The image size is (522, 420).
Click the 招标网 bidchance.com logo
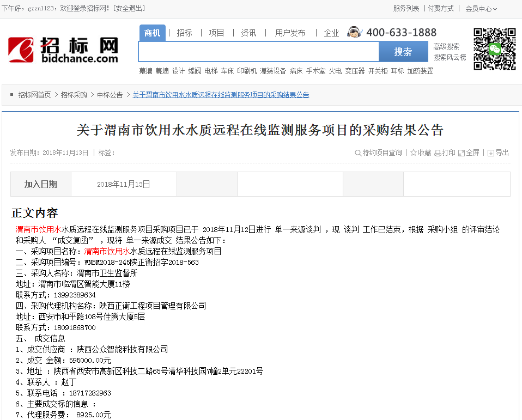pos(63,50)
